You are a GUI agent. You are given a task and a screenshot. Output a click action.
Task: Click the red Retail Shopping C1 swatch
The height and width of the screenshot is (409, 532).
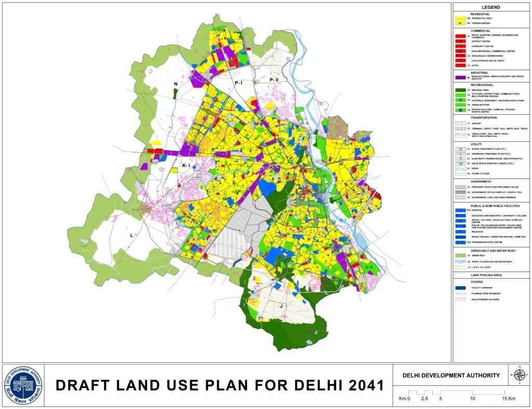tap(460, 36)
